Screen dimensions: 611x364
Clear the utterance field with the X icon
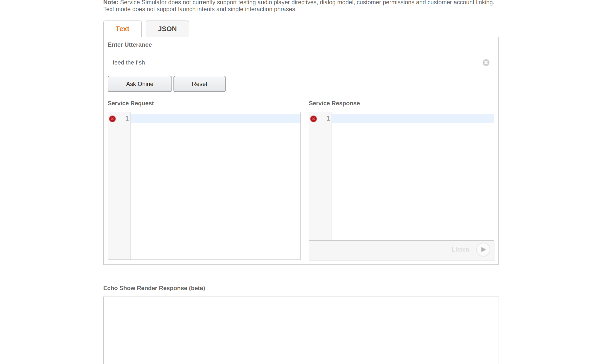tap(486, 63)
